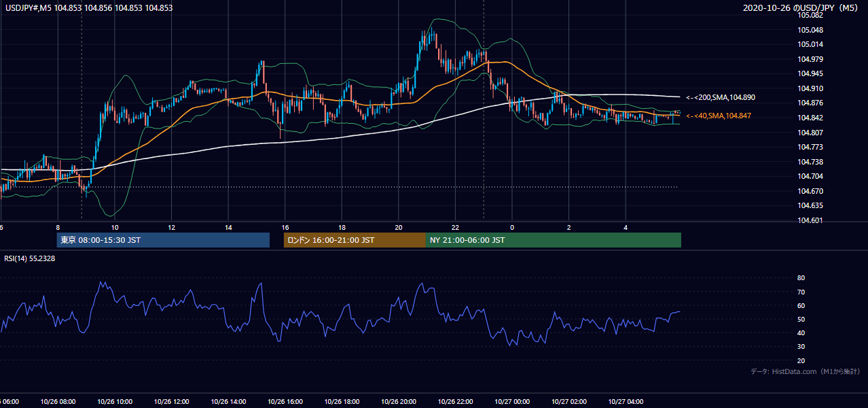Click price axis value 104.635
The height and width of the screenshot is (408, 868).
tap(810, 205)
